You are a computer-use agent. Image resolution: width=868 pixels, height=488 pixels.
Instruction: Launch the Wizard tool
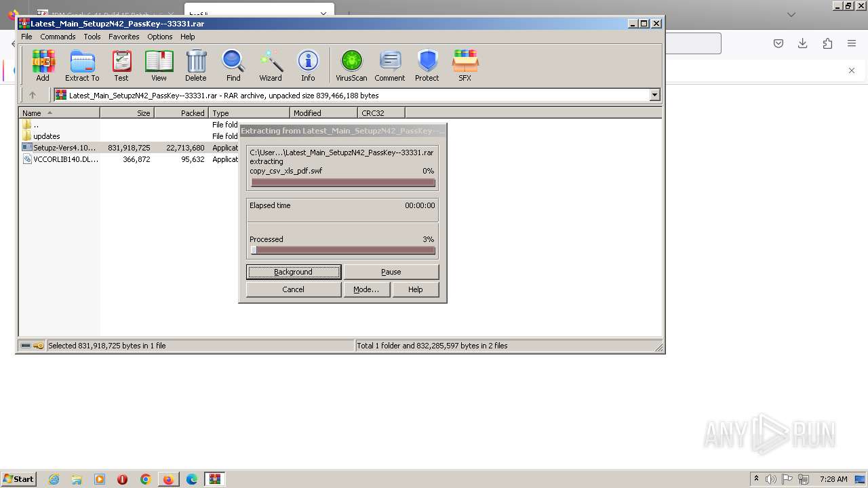(x=271, y=66)
